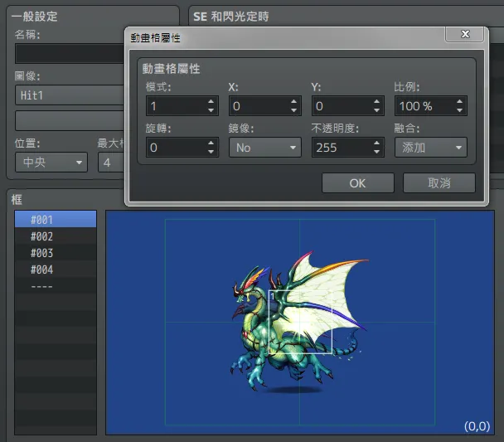Increase the 比例 scale with up arrow

[x=459, y=101]
